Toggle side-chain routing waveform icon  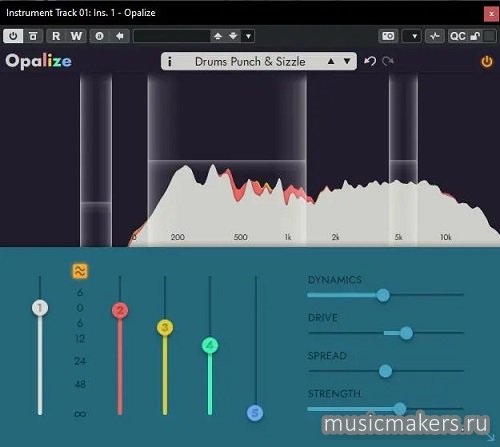pos(435,36)
